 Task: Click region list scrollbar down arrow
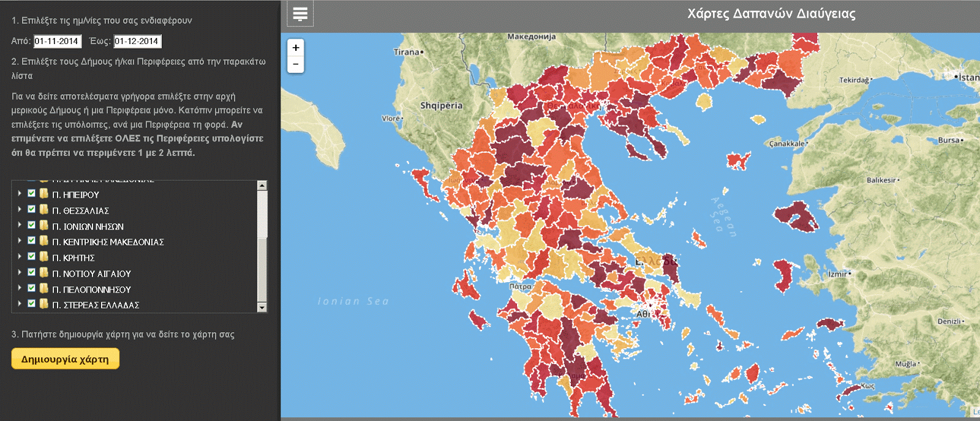[x=262, y=307]
